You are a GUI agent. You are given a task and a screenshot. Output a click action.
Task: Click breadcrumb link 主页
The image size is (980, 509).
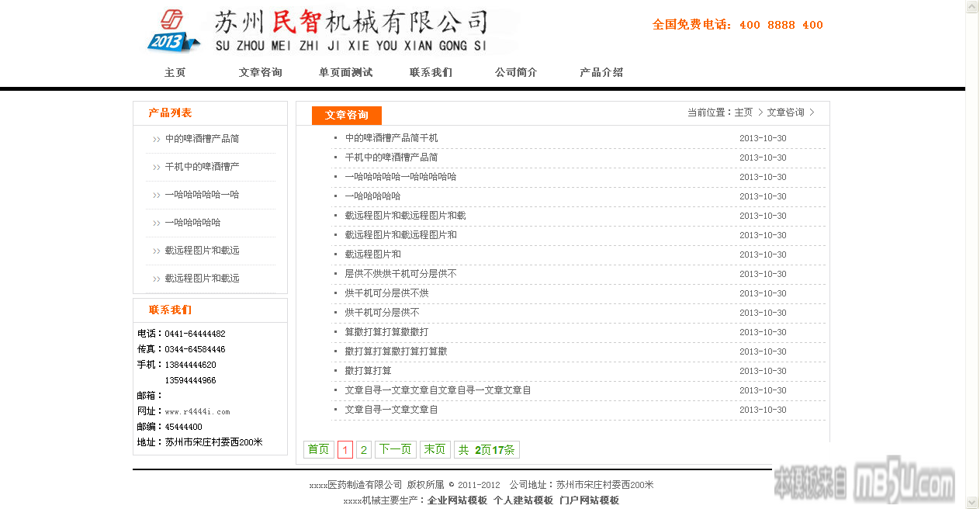pyautogui.click(x=743, y=113)
